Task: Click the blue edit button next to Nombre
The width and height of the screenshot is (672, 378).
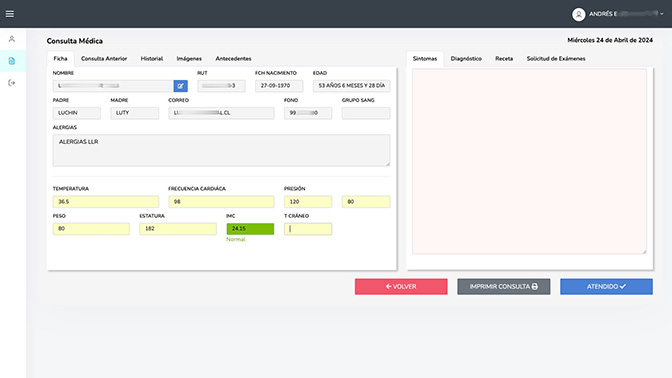Action: (x=180, y=86)
